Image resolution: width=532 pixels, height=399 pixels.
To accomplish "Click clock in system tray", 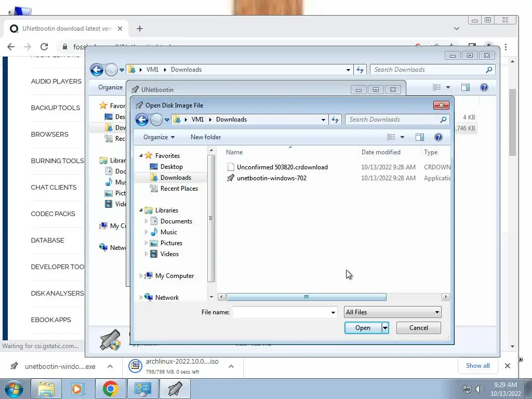I will [x=505, y=389].
